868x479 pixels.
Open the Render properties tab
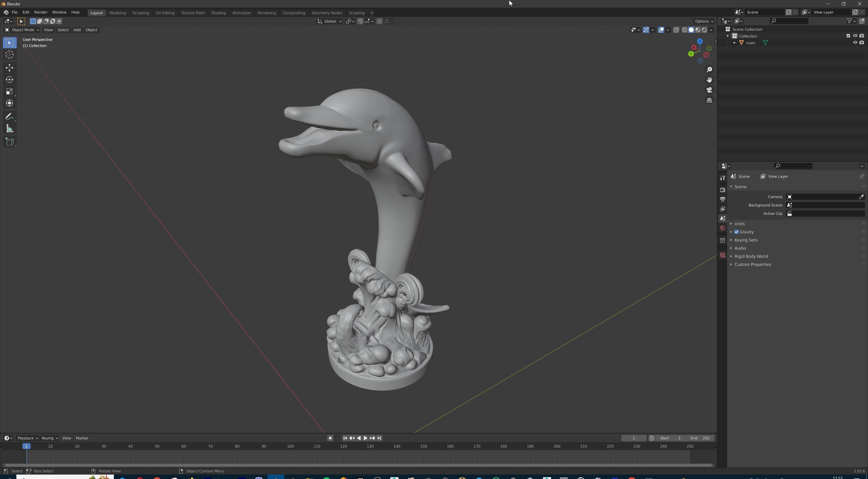tap(722, 190)
